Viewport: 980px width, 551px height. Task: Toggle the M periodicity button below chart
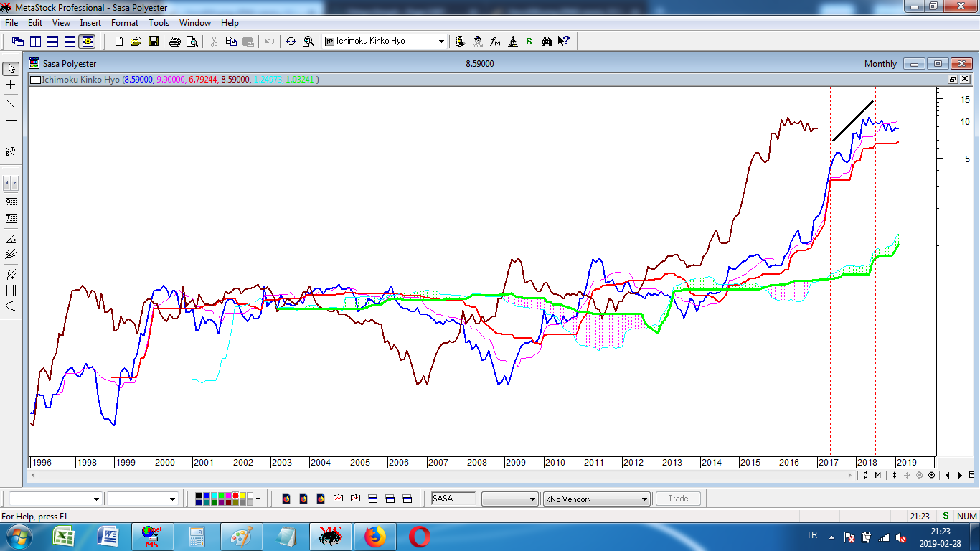[x=877, y=475]
